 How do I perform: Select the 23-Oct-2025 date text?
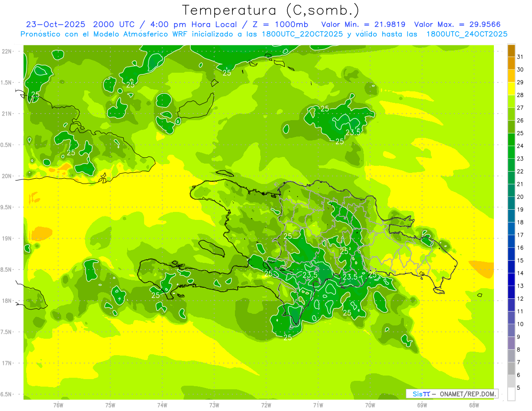click(55, 24)
